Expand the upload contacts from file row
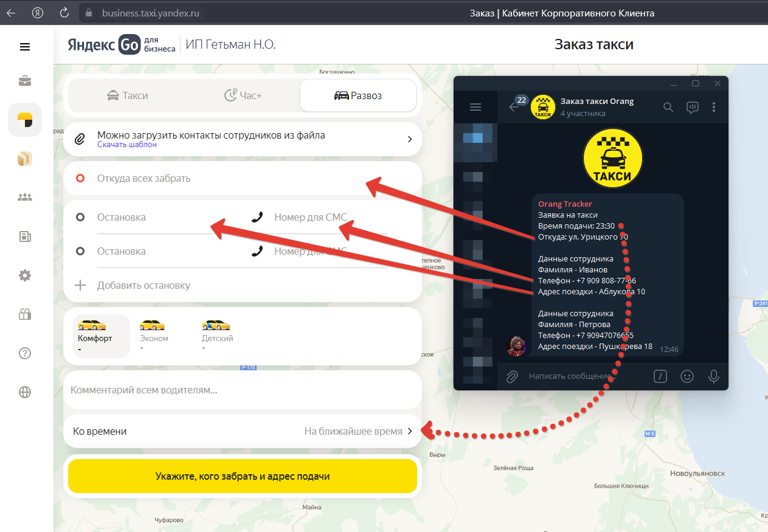 (x=243, y=139)
